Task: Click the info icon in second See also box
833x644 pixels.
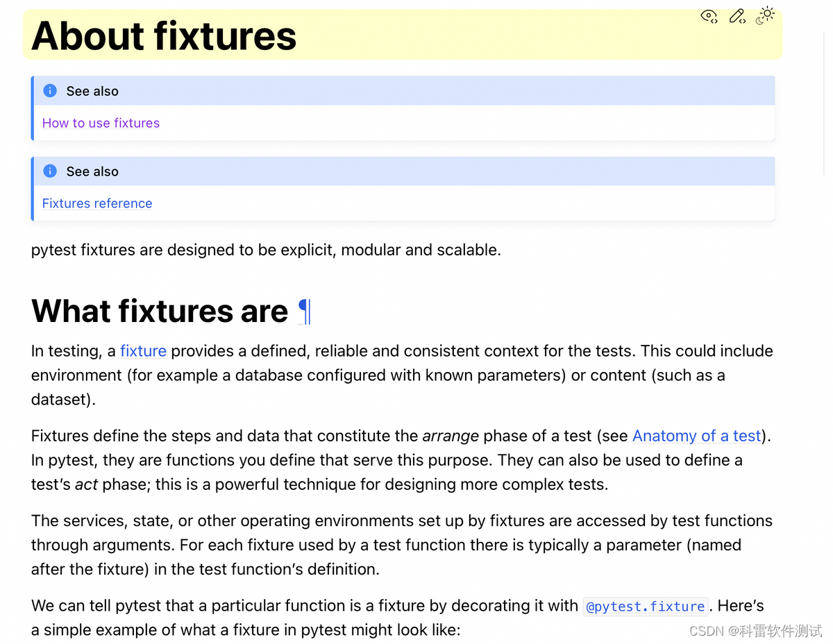Action: [50, 171]
